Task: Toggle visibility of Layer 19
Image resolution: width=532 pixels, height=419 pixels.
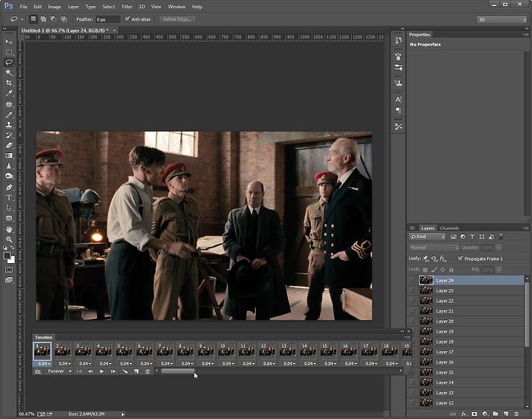Action: click(412, 331)
